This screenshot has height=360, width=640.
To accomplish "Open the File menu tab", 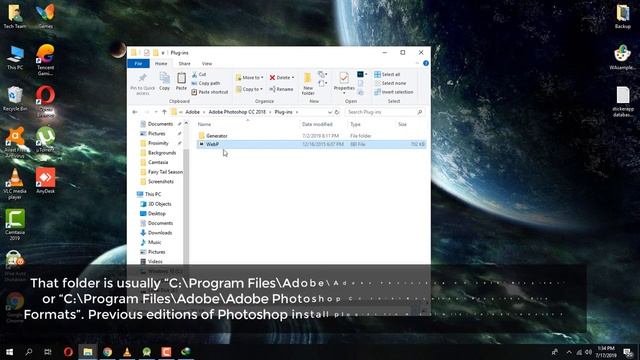I will pyautogui.click(x=138, y=64).
